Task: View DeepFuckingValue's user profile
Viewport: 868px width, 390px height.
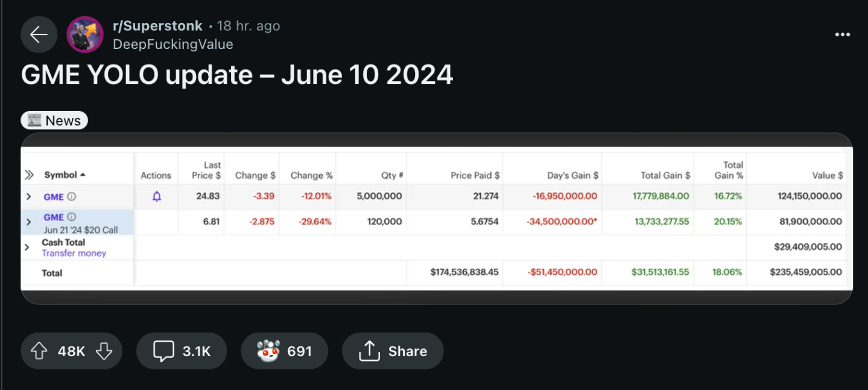Action: (x=173, y=44)
